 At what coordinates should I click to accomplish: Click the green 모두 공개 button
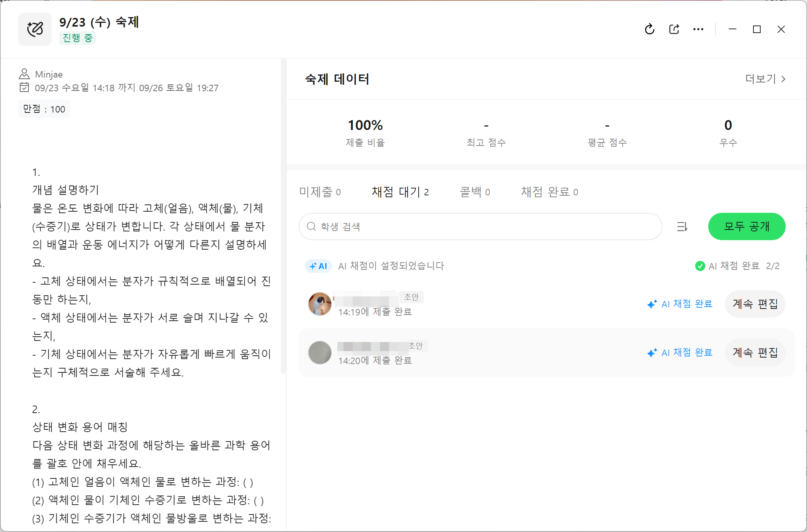pyautogui.click(x=747, y=226)
